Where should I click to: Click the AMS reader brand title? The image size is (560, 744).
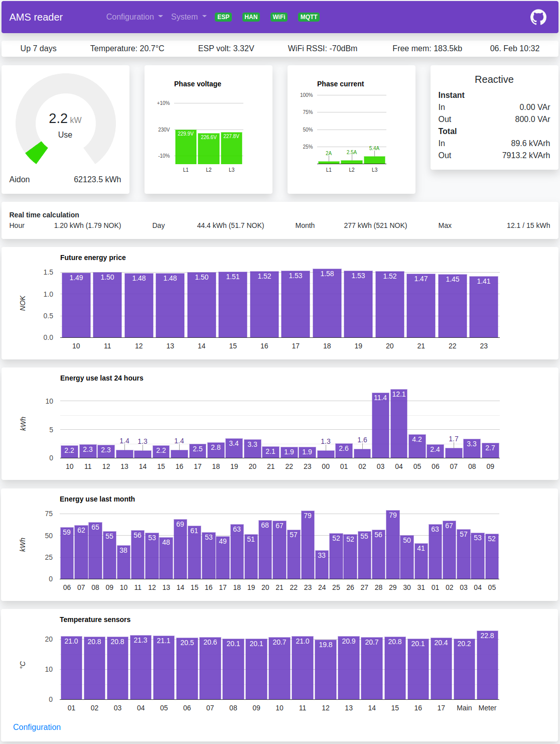tap(36, 17)
